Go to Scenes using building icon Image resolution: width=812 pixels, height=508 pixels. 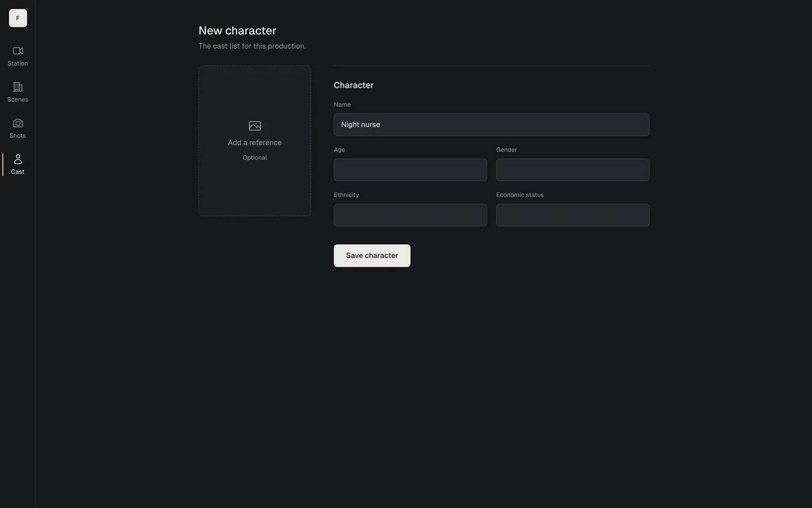[x=18, y=87]
